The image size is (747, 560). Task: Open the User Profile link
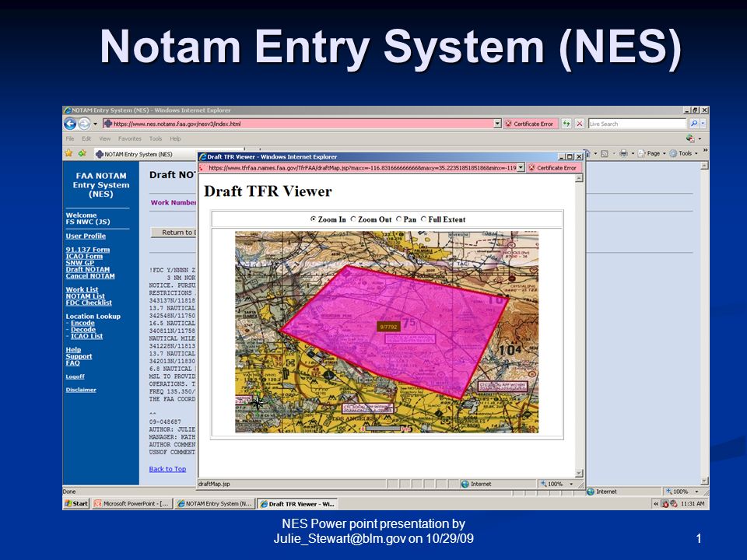(x=86, y=236)
